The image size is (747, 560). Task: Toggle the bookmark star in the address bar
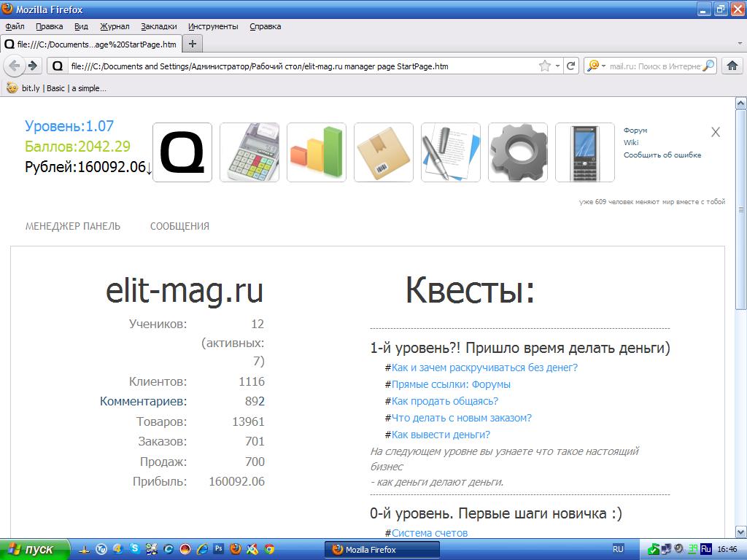[545, 65]
